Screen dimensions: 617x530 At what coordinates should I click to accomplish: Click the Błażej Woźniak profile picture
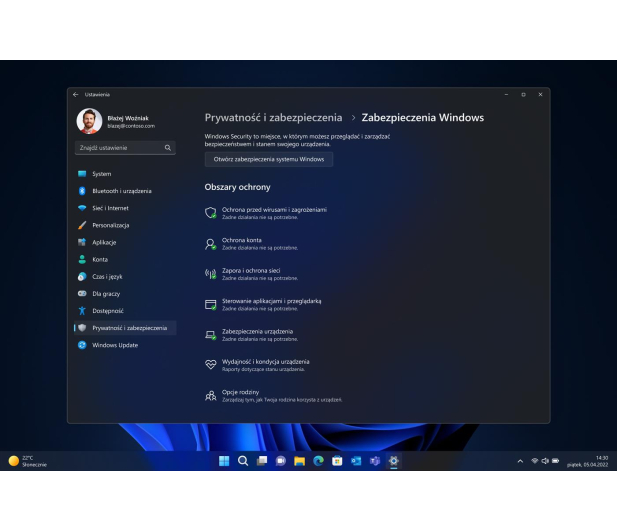pyautogui.click(x=89, y=121)
